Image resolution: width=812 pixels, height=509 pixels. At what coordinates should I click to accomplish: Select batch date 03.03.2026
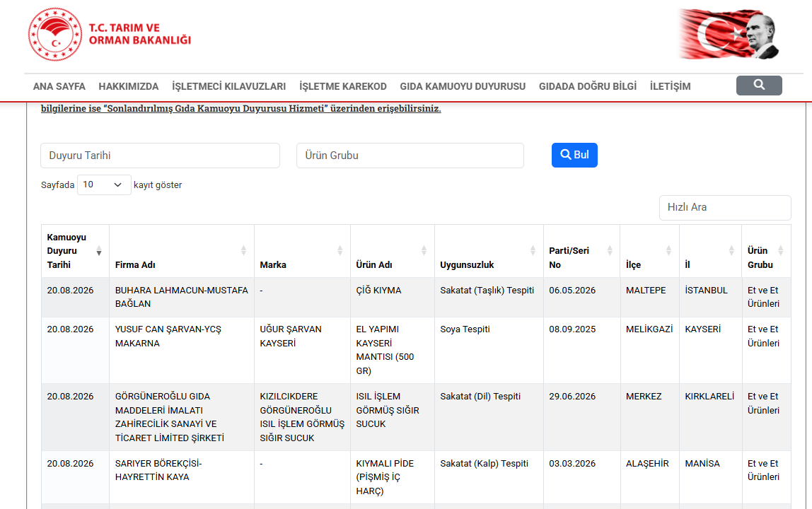point(581,477)
